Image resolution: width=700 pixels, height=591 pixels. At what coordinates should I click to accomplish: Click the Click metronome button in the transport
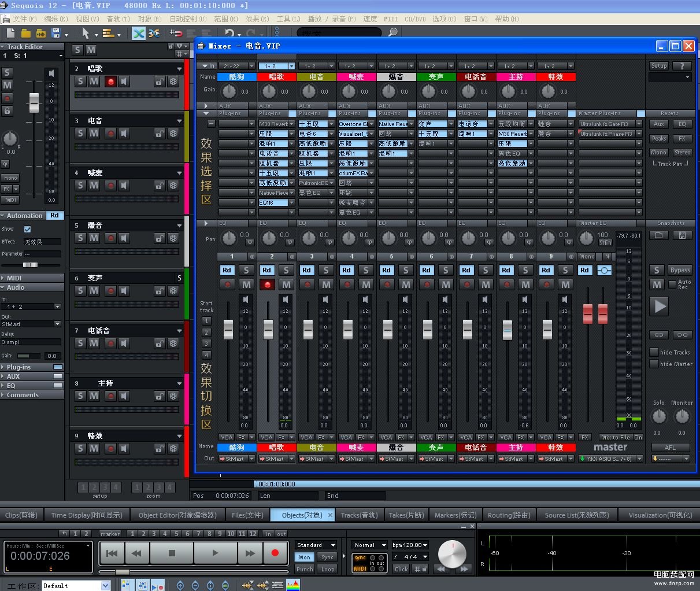(x=401, y=569)
